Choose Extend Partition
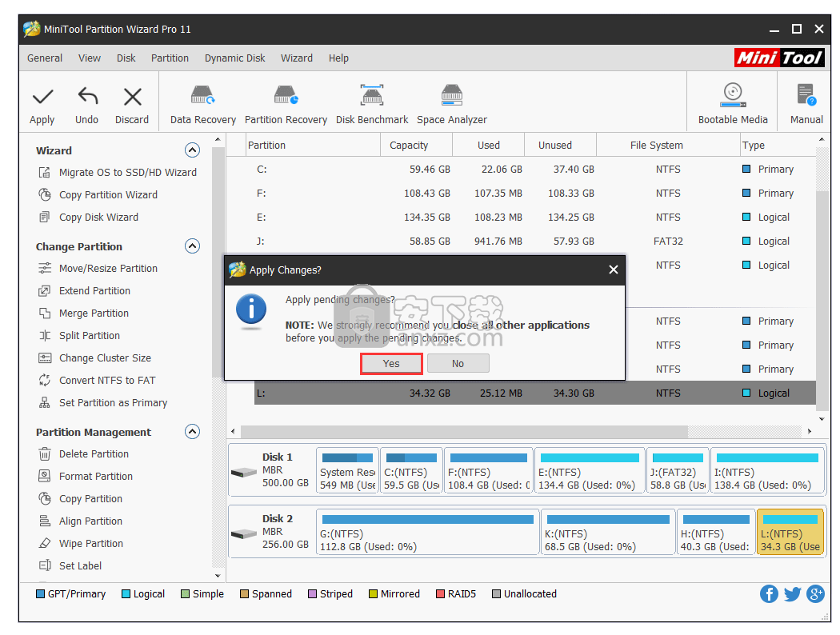 [85, 291]
